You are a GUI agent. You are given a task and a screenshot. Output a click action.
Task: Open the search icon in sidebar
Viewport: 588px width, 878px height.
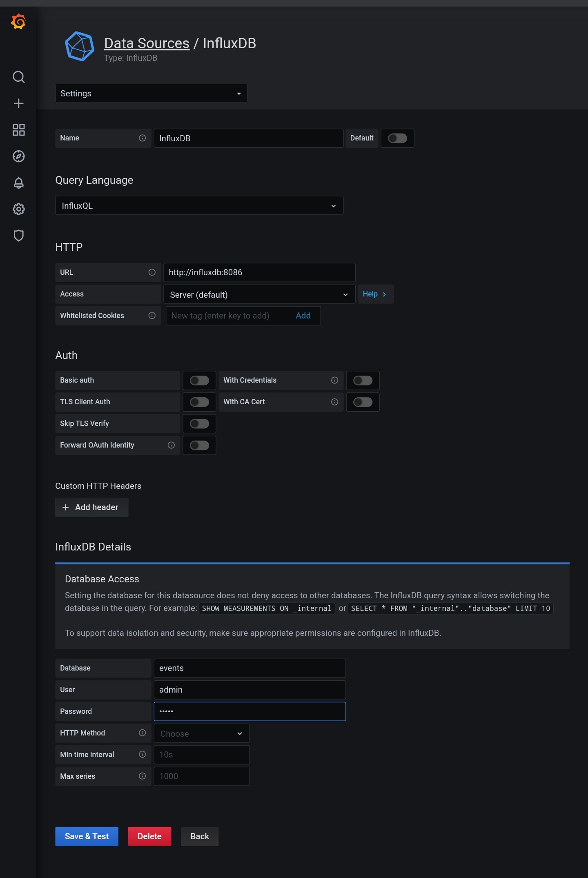[18, 77]
